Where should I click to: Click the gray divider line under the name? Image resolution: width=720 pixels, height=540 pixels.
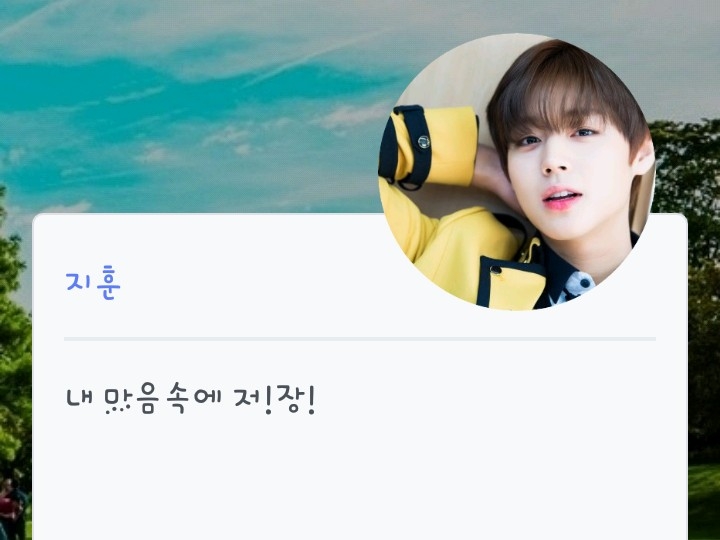(x=360, y=339)
